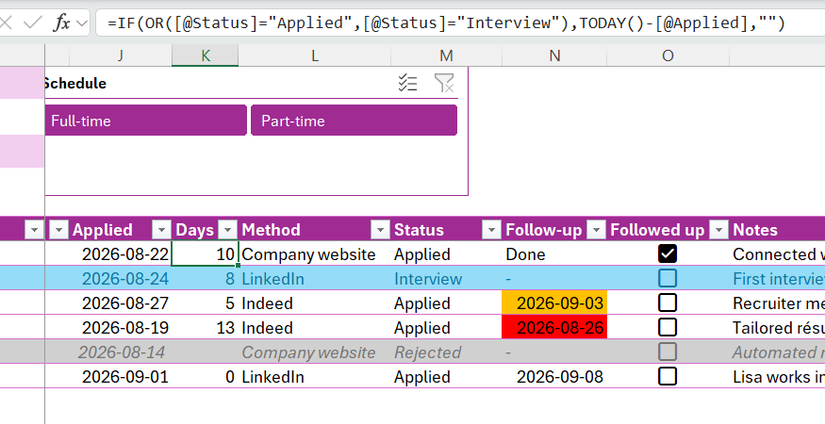Clear the Schedule slicer filter

[444, 83]
